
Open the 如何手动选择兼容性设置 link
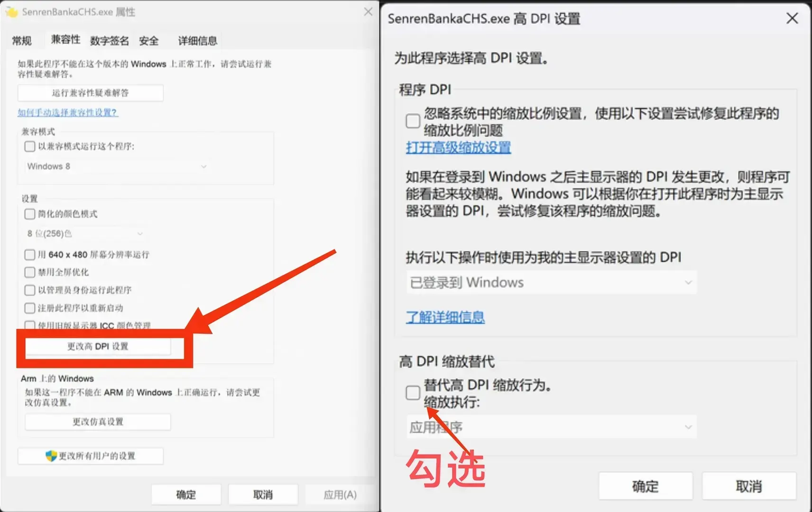[67, 112]
